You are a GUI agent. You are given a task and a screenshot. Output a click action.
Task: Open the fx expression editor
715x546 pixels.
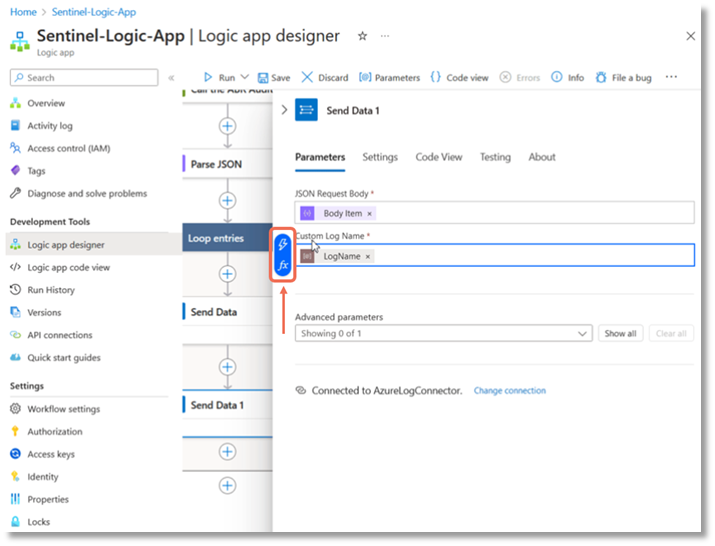(x=283, y=265)
